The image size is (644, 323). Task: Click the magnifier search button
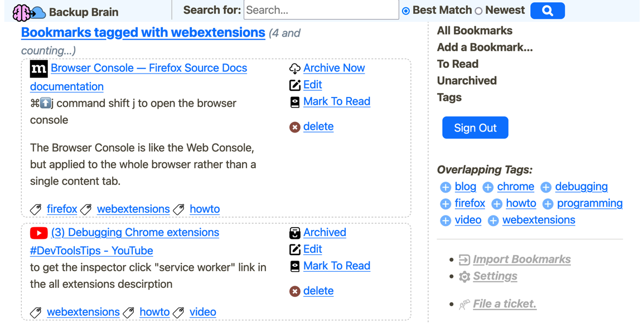tap(548, 11)
